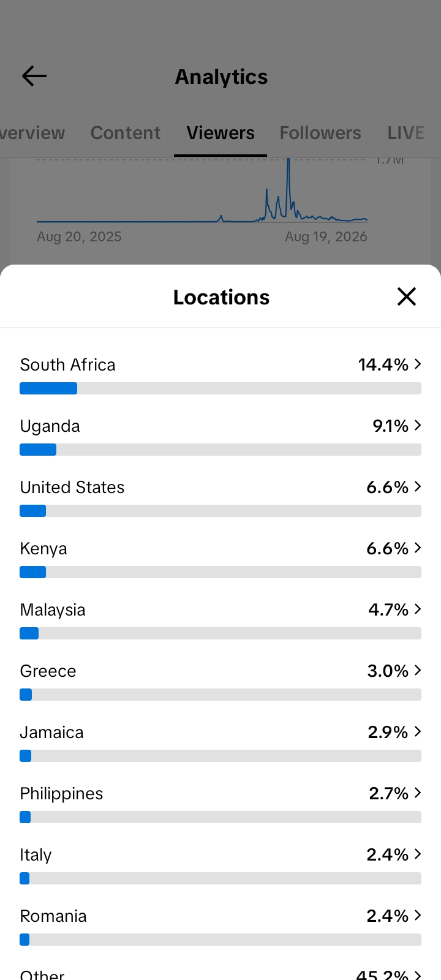Open Malaysia chevron arrow
Image resolution: width=441 pixels, height=980 pixels.
point(418,609)
